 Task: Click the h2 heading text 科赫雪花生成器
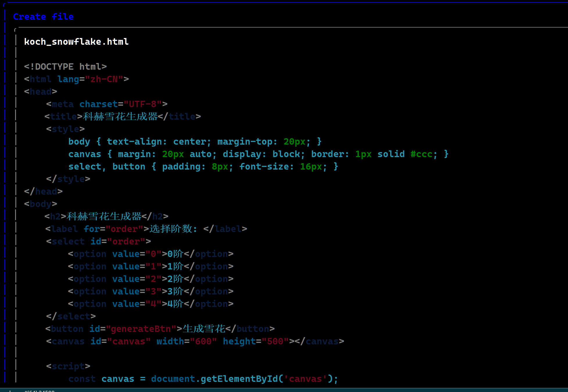pyautogui.click(x=104, y=217)
